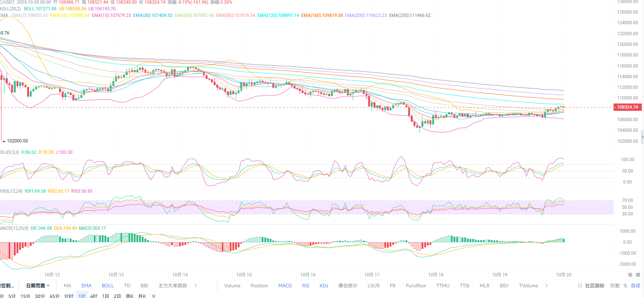Toggle the RSI sub-indicator
This screenshot has width=644, height=298.
305,286
